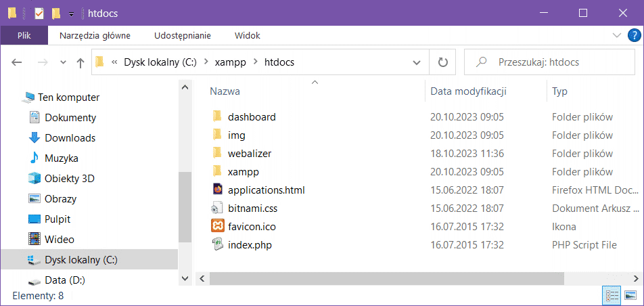The height and width of the screenshot is (306, 644).
Task: Expand the ribbon with chevron arrow
Action: pyautogui.click(x=616, y=35)
